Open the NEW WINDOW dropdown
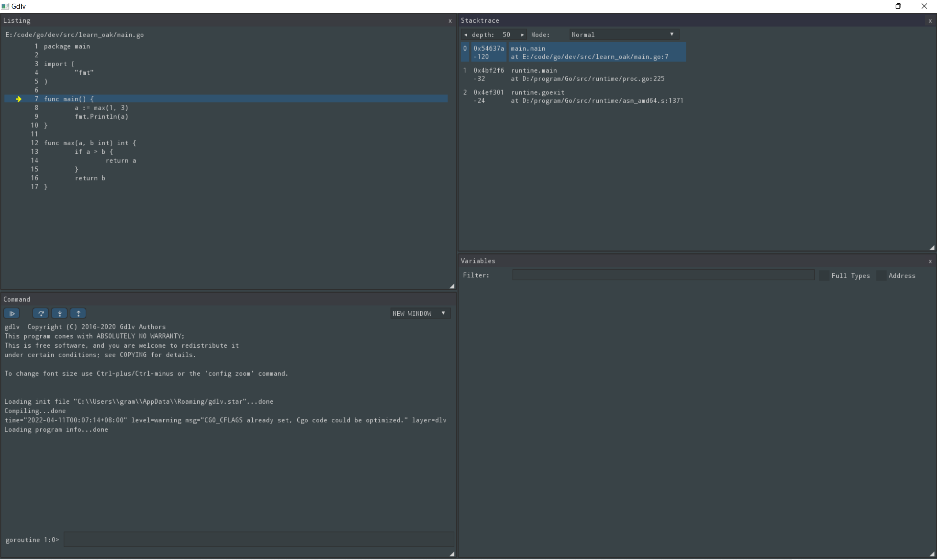Viewport: 937px width, 560px height. point(420,313)
